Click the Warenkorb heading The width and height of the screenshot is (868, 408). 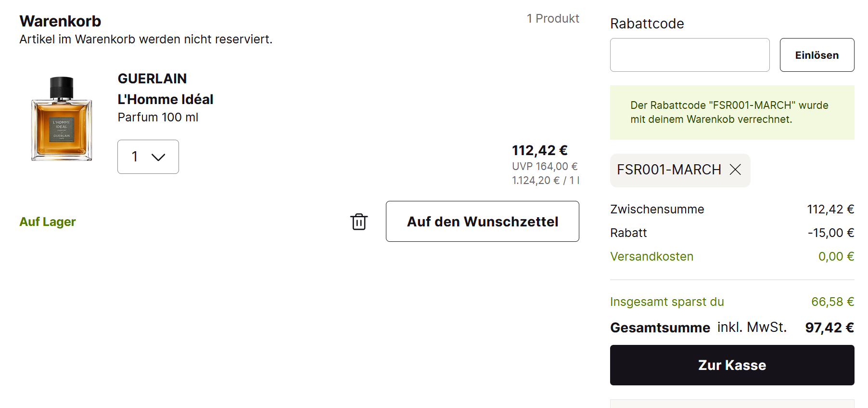click(60, 21)
